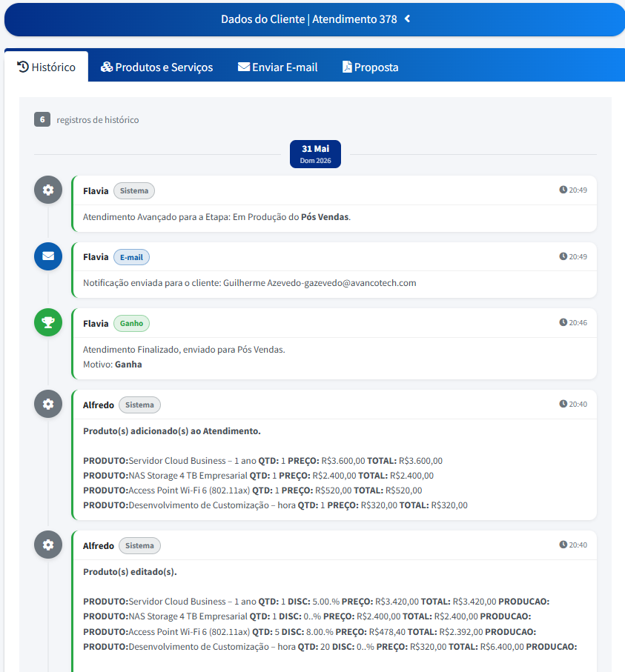Click the cubes icon beside Produtos e Serviços
The image size is (625, 672).
[106, 67]
